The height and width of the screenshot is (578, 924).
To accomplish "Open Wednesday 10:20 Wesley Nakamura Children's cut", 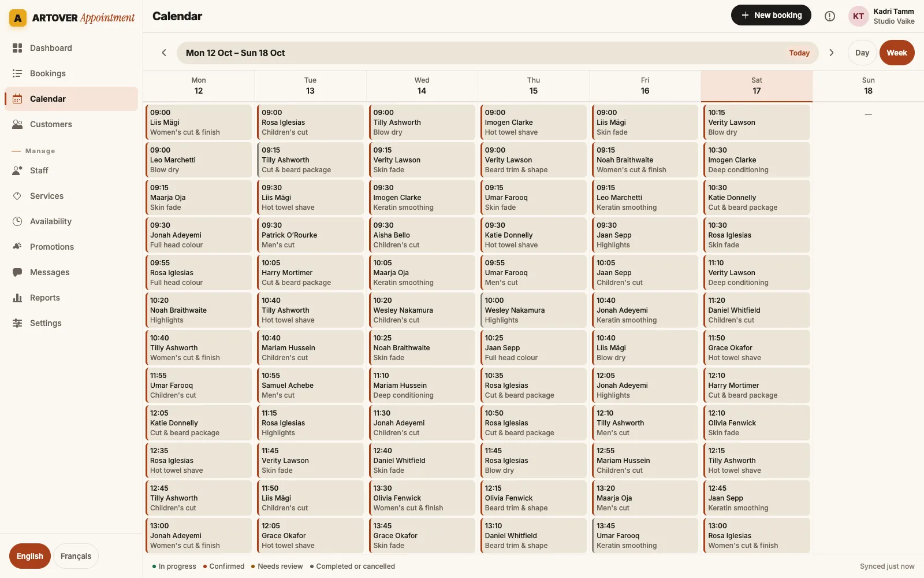I will point(422,310).
